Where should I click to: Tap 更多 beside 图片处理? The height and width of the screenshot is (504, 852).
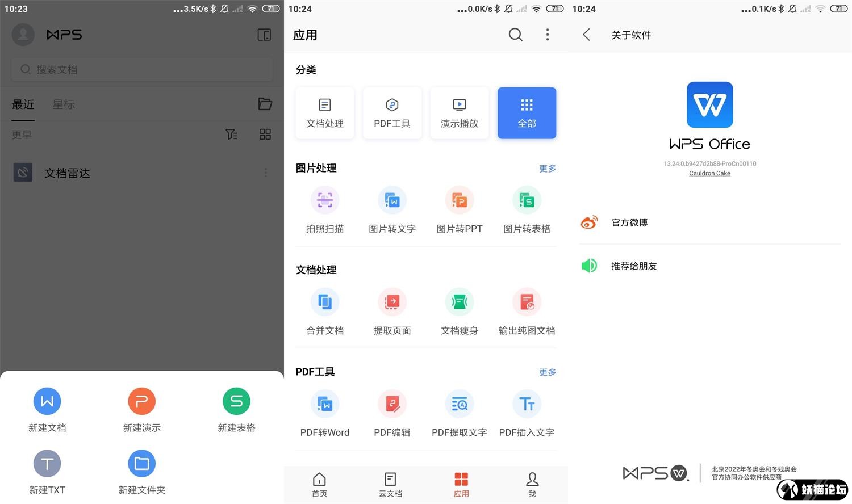tap(548, 169)
